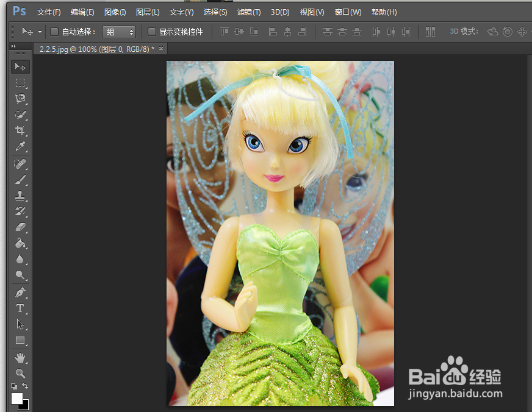The width and height of the screenshot is (532, 412).
Task: Select the Move tool
Action: click(x=20, y=66)
